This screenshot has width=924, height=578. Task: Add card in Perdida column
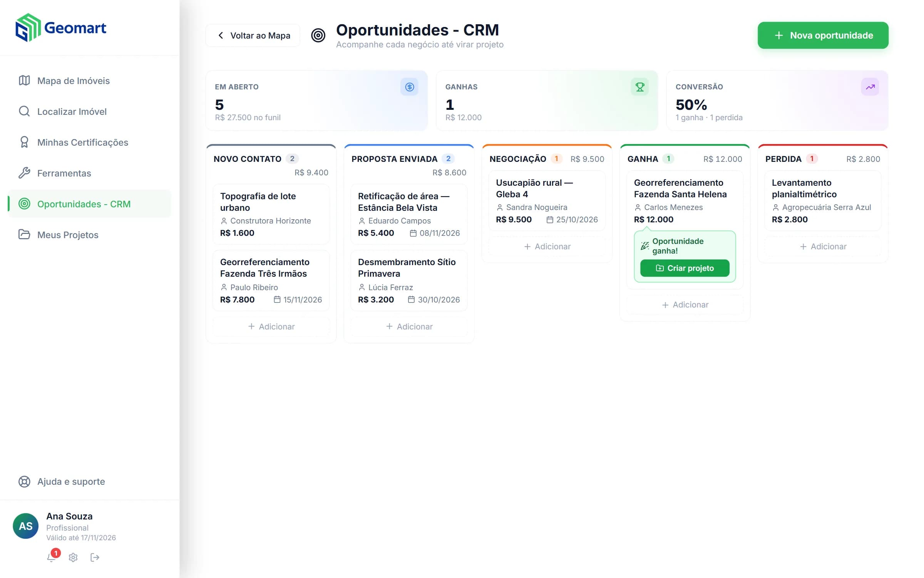point(823,247)
